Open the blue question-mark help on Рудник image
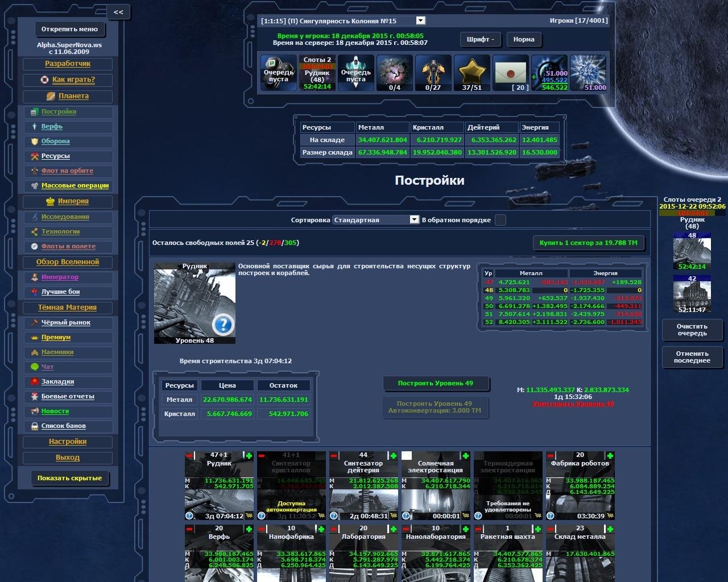This screenshot has height=582, width=728. point(224,325)
